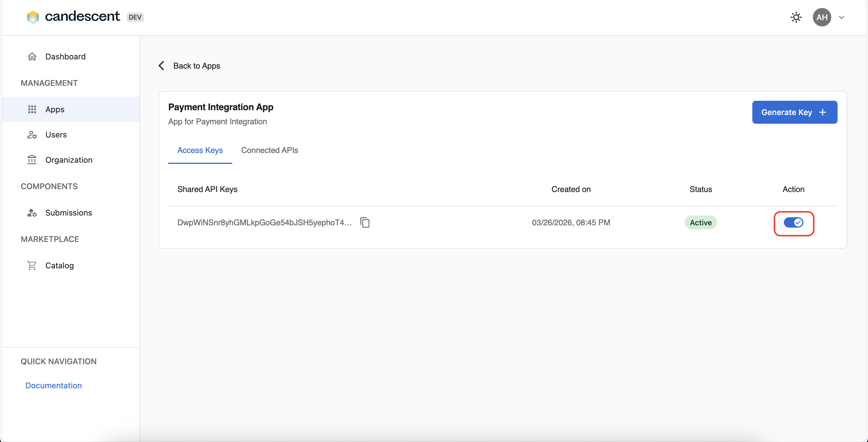
Task: Click the Active status badge
Action: pos(701,222)
